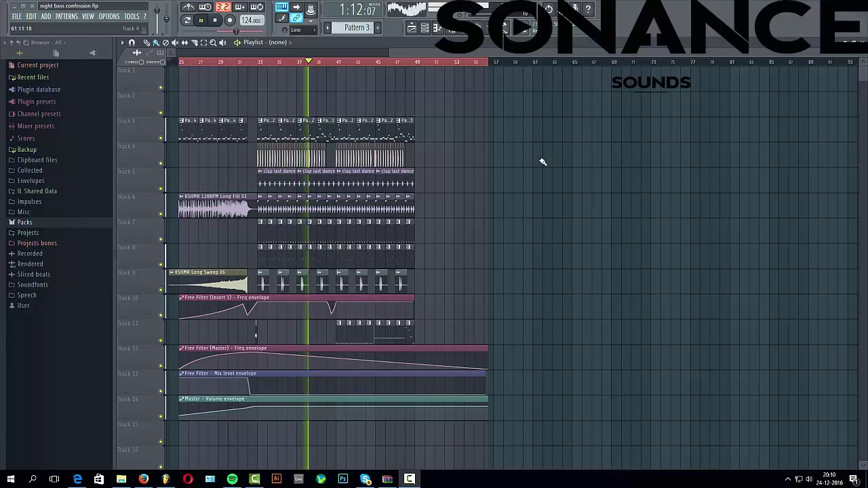Image resolution: width=868 pixels, height=488 pixels.
Task: Toggle step editing mode icon
Action: click(281, 18)
